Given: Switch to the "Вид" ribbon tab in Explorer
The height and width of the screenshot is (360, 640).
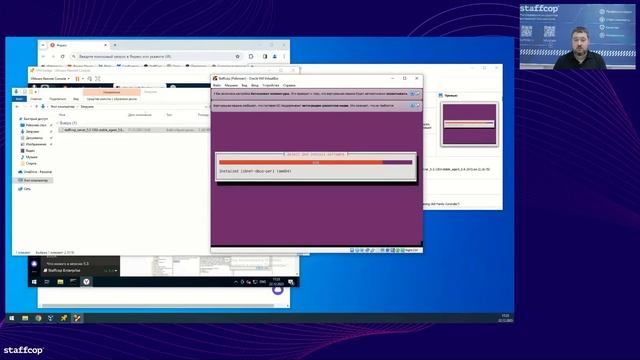Looking at the screenshot, I should 76,99.
